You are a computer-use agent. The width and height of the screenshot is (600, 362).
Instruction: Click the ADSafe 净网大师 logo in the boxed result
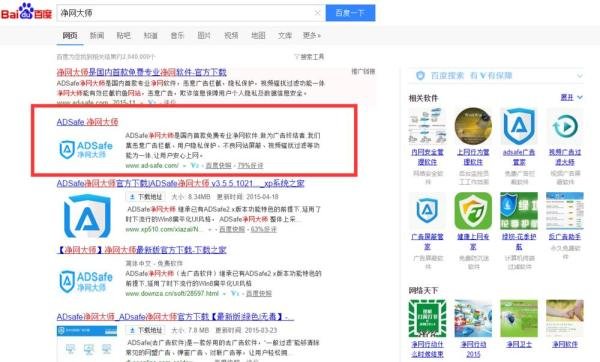click(x=86, y=149)
